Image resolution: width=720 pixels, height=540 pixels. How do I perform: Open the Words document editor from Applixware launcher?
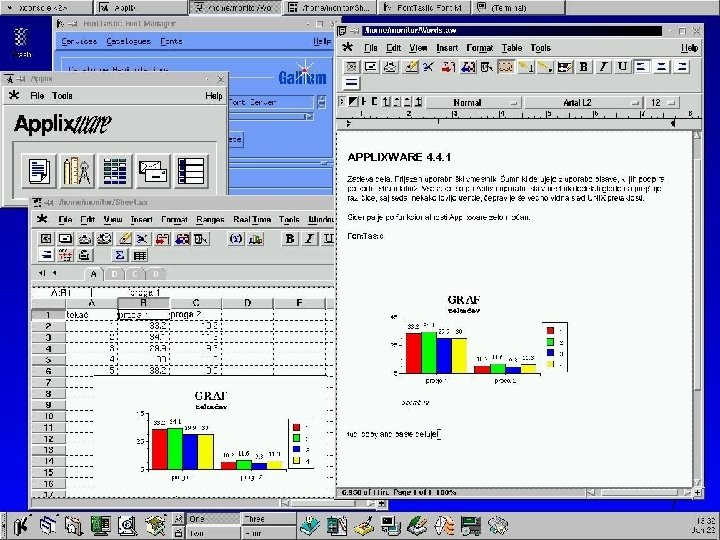point(39,171)
